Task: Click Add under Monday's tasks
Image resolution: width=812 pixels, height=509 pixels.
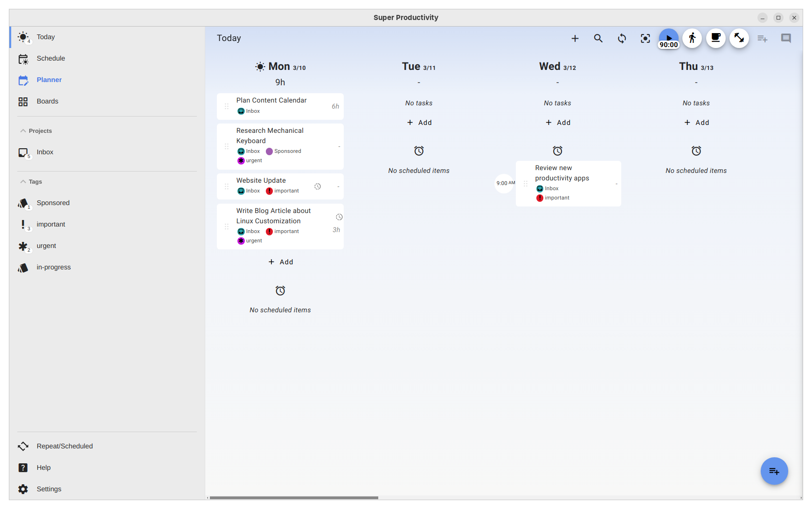Action: pos(280,262)
